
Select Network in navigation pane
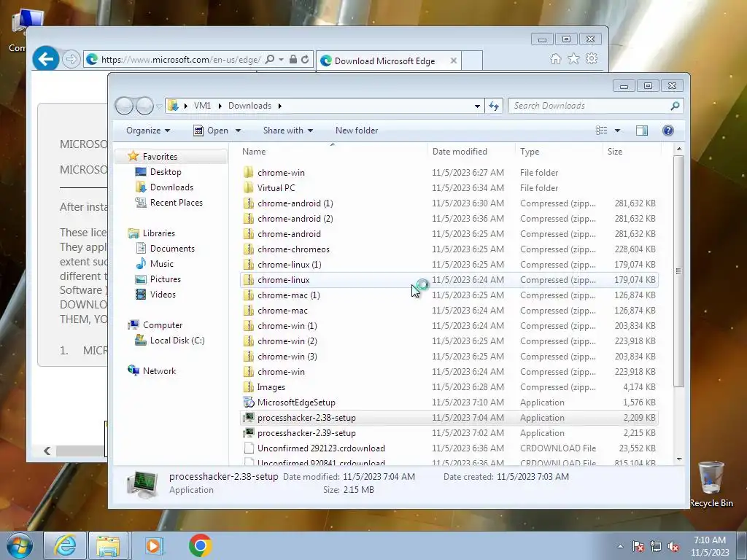pyautogui.click(x=159, y=371)
